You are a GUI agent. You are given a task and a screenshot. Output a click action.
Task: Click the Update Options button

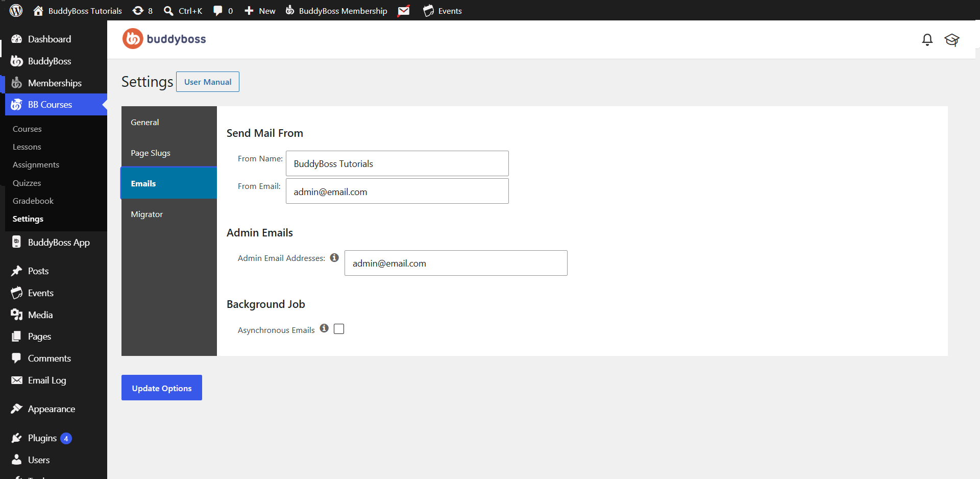coord(162,388)
